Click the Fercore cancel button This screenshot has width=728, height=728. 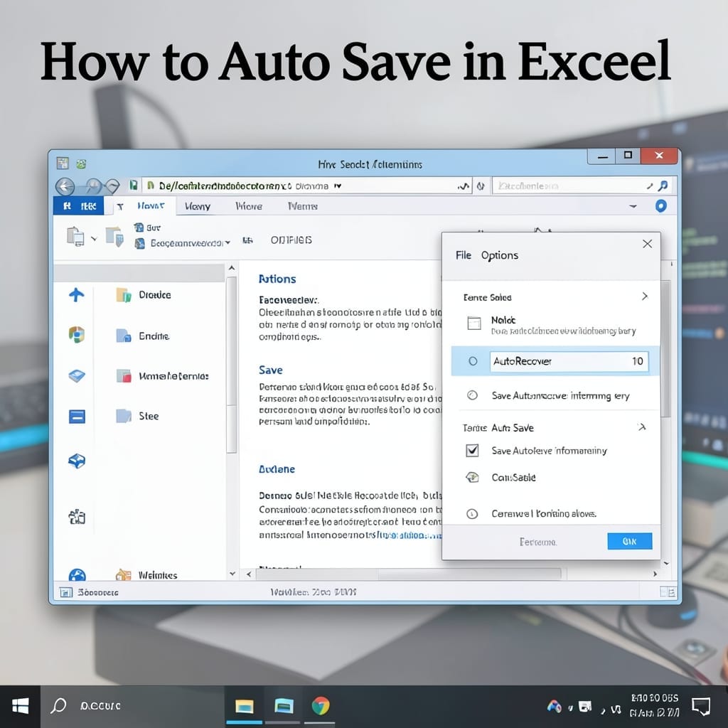click(x=537, y=542)
